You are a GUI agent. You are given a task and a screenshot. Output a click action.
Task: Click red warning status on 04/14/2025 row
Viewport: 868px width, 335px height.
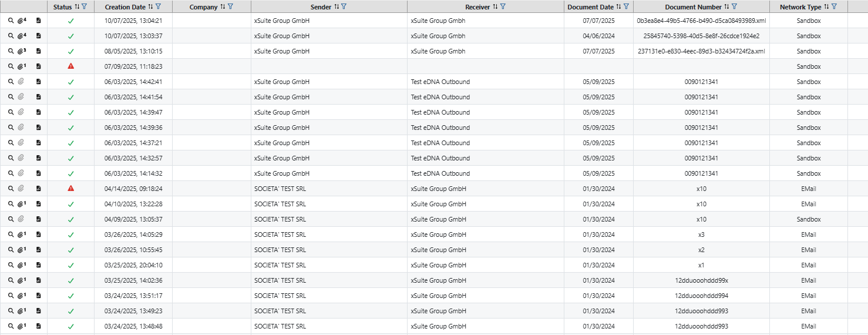pyautogui.click(x=71, y=189)
